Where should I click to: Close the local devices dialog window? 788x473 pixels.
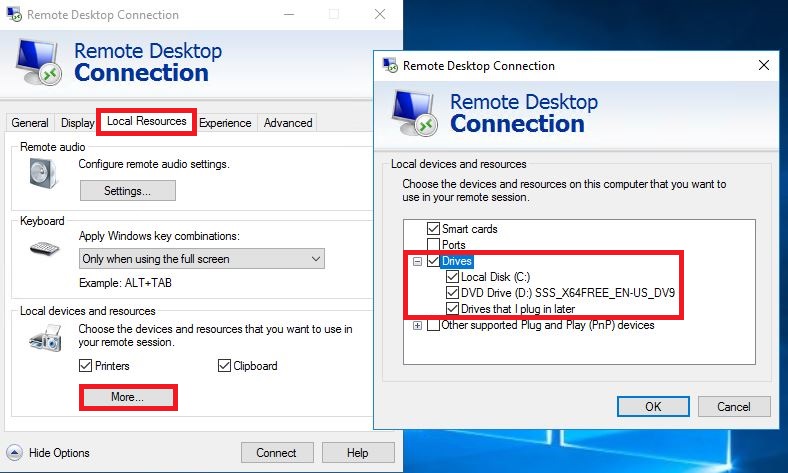click(x=764, y=66)
